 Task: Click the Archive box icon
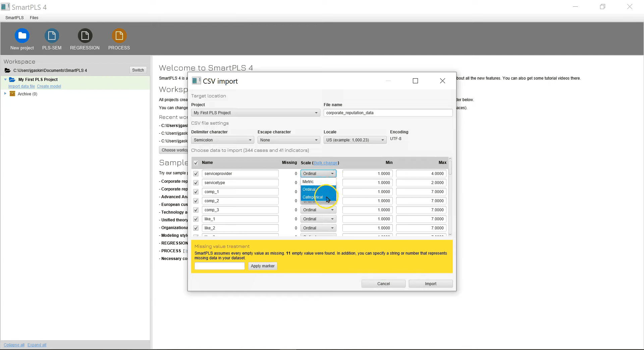point(12,94)
